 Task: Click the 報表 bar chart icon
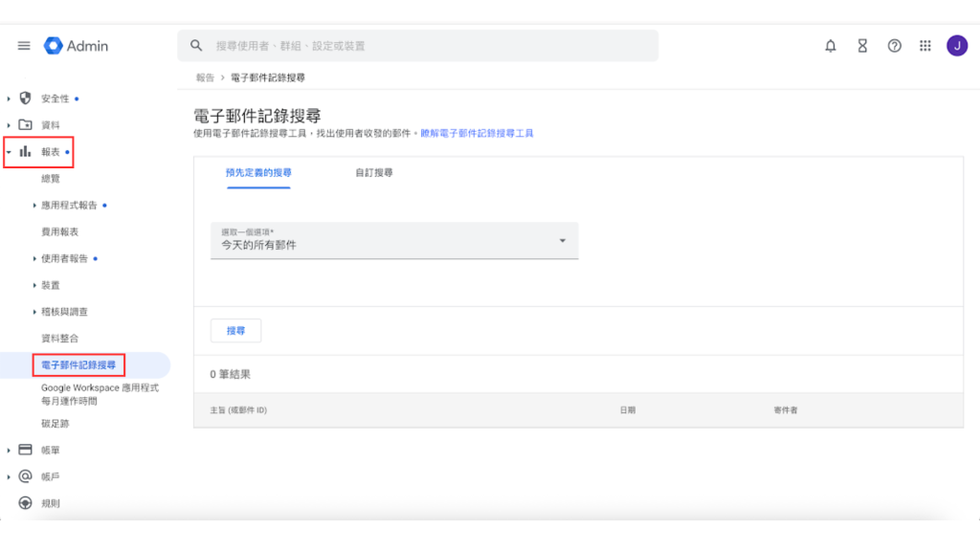coord(25,152)
